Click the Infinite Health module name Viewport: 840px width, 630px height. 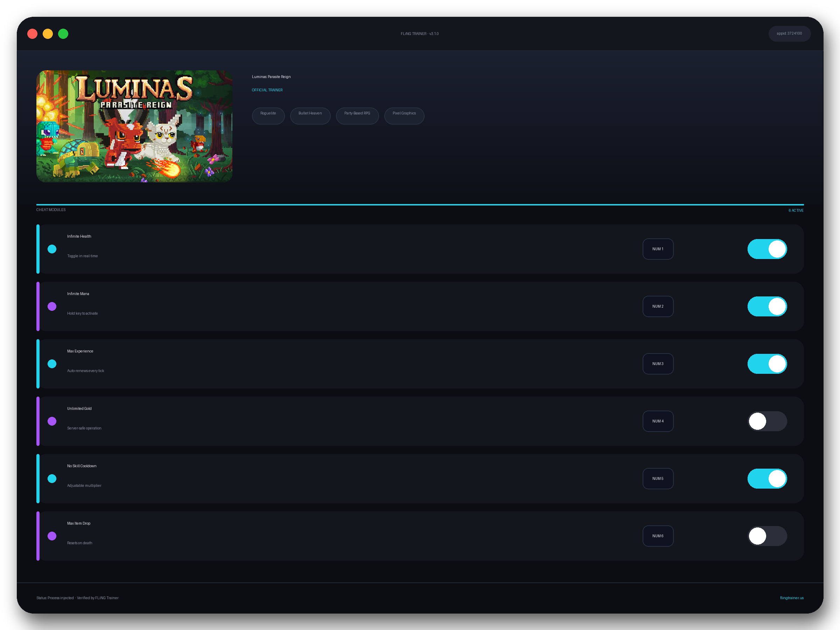click(79, 236)
